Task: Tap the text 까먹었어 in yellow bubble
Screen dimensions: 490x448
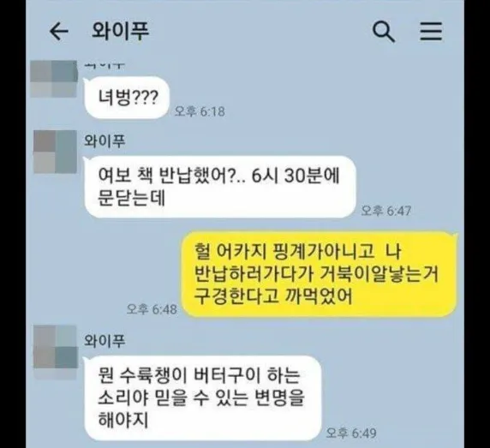Action: point(320,296)
